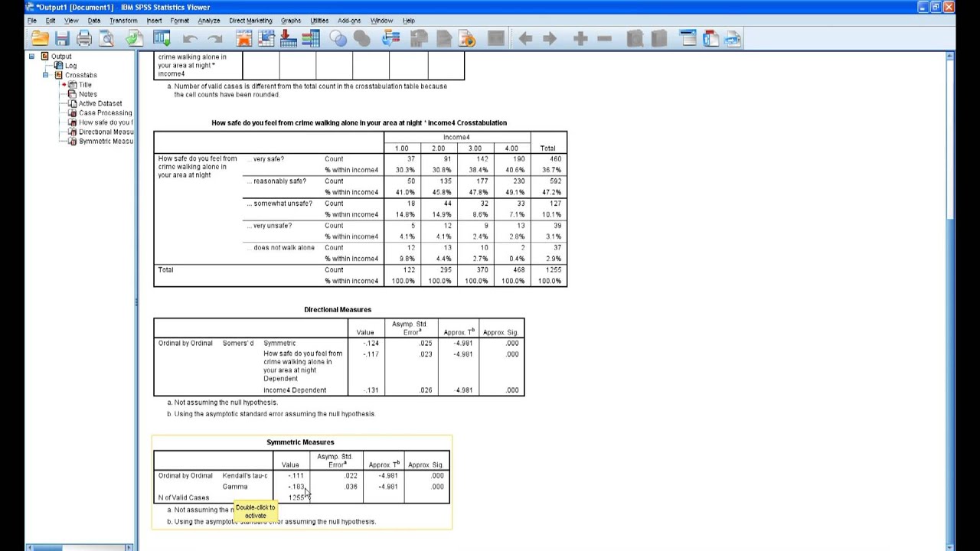This screenshot has width=980, height=551.
Task: Select Symmetric Measures outline item
Action: coord(106,141)
